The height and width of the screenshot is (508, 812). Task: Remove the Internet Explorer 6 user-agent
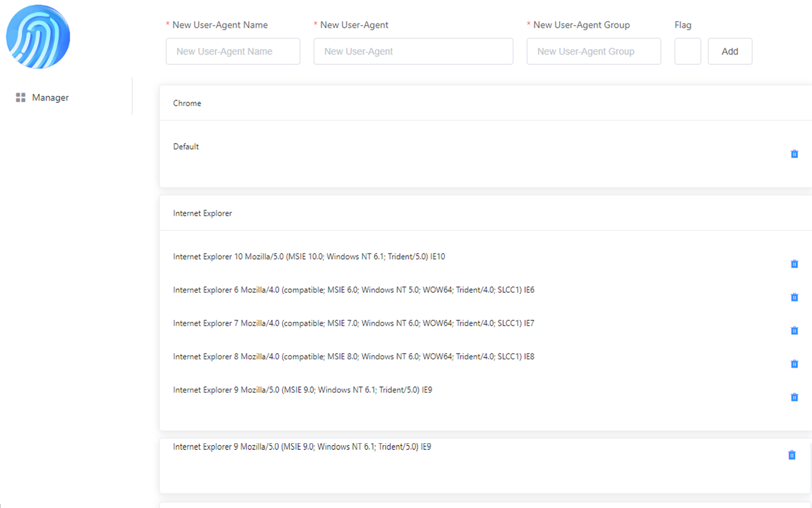point(794,297)
